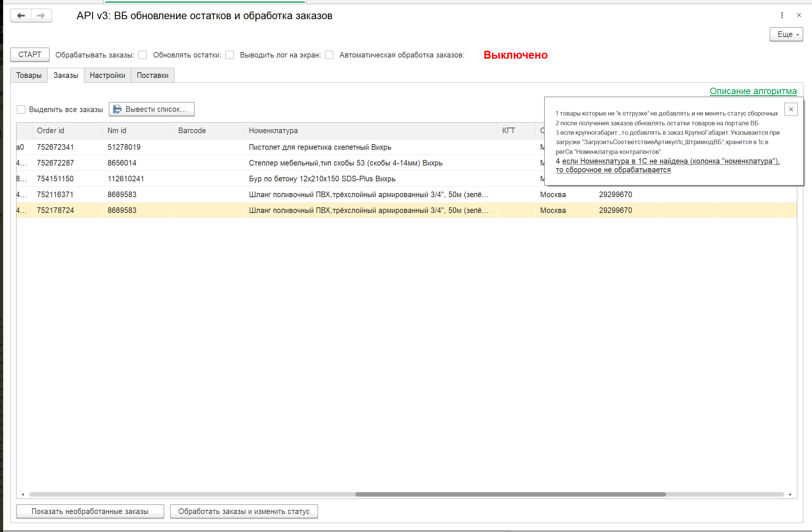Tick the Выделить все заказы checkbox
Image resolution: width=812 pixels, height=532 pixels.
(x=21, y=109)
